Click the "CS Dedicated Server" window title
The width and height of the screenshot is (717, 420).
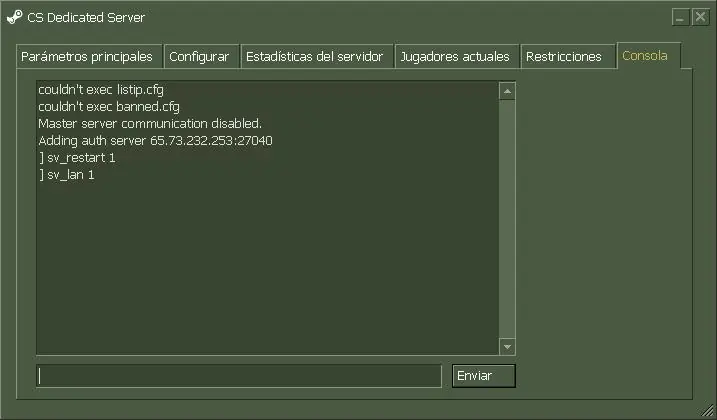pos(86,17)
